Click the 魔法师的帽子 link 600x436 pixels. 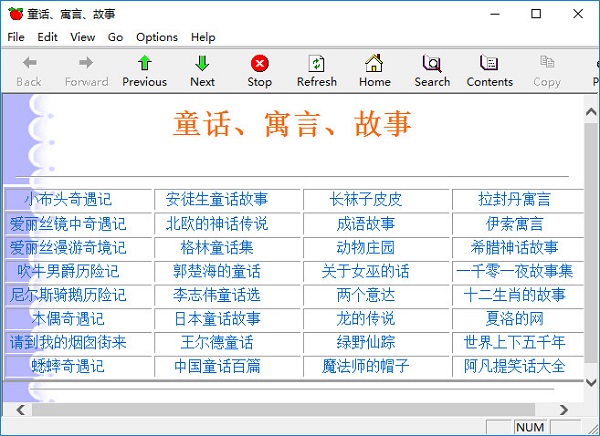pos(365,366)
